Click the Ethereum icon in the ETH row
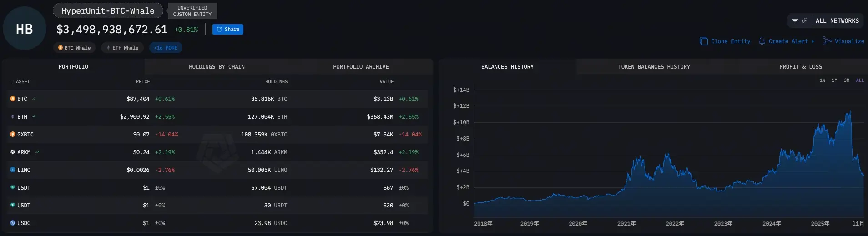The height and width of the screenshot is (236, 868). coord(13,116)
